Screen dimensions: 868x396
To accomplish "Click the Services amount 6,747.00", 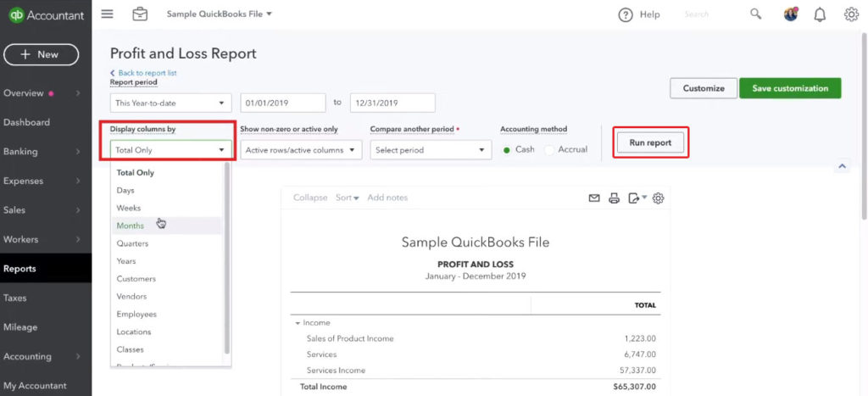I will (x=640, y=354).
